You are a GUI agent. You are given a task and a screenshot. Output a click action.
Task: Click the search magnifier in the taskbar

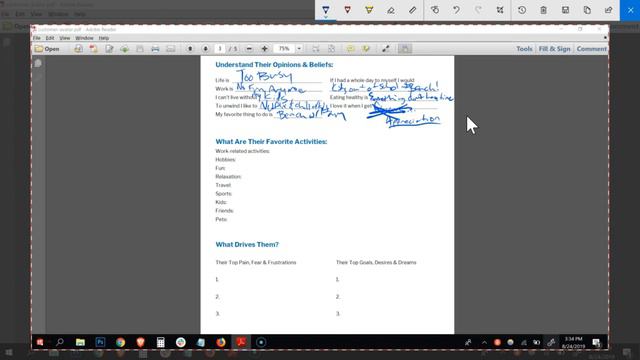coord(60,342)
